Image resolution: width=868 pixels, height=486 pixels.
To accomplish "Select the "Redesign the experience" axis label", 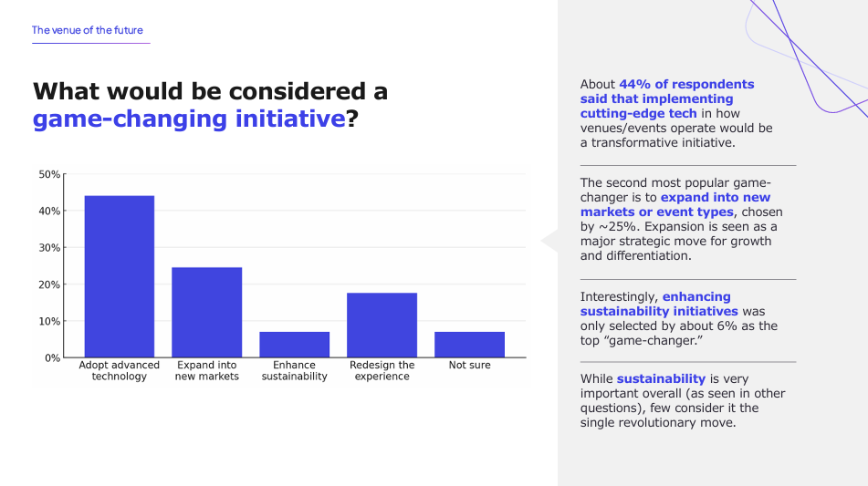I will (x=382, y=371).
